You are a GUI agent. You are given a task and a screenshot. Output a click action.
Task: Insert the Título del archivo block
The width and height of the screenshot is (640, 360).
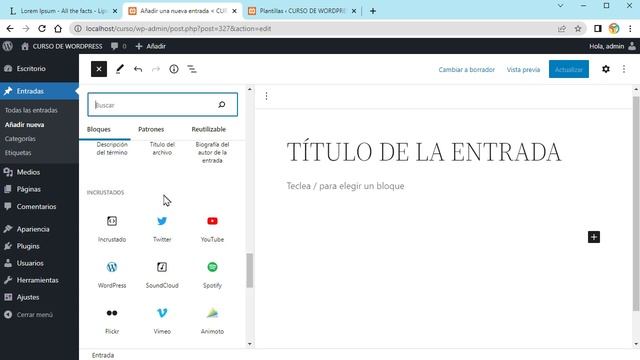(x=162, y=149)
